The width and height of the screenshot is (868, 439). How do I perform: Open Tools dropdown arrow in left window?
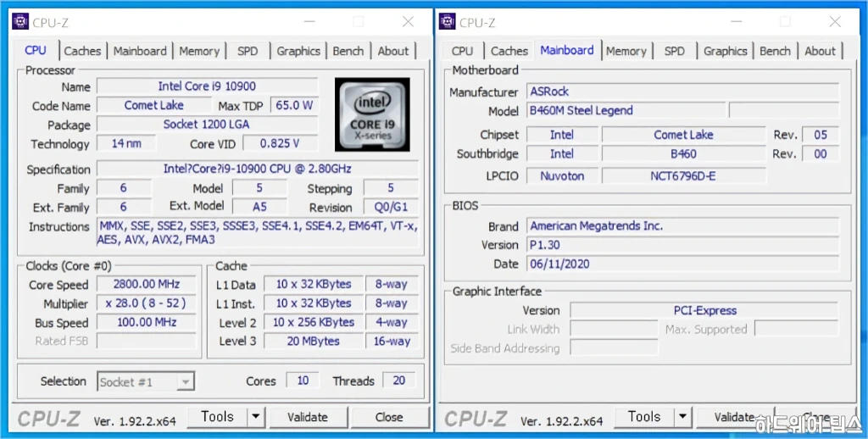(x=256, y=417)
